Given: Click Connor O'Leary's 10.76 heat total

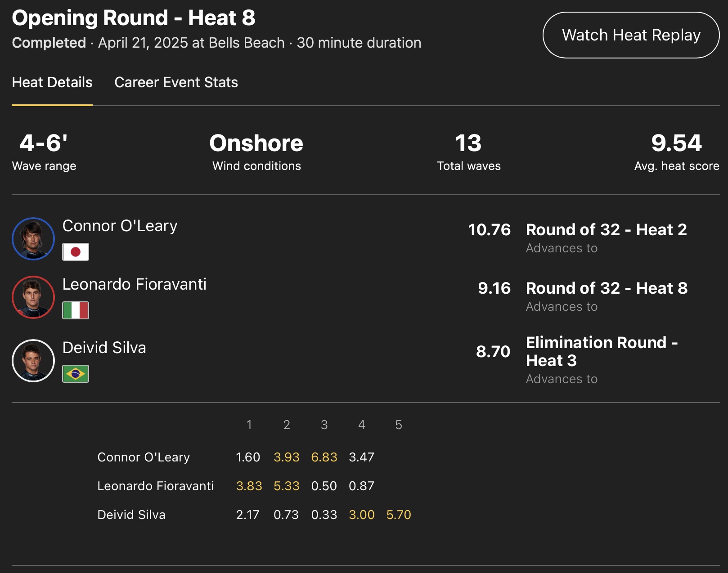Looking at the screenshot, I should [x=489, y=230].
